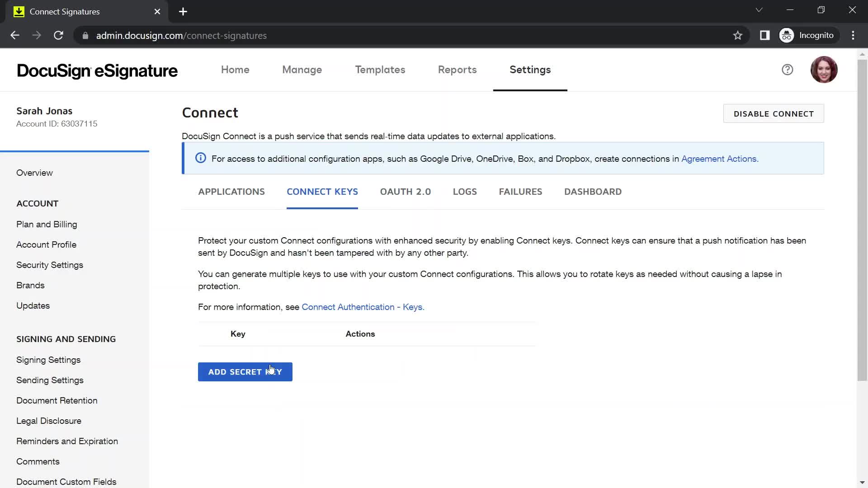Screen dimensions: 868x488
Task: Click the page Refresh icon
Action: 58,35
